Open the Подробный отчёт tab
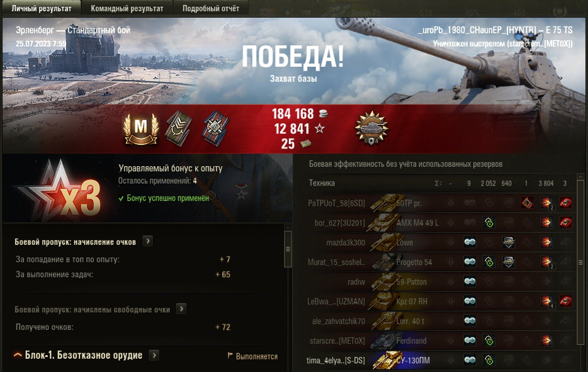The width and height of the screenshot is (588, 372). (211, 8)
